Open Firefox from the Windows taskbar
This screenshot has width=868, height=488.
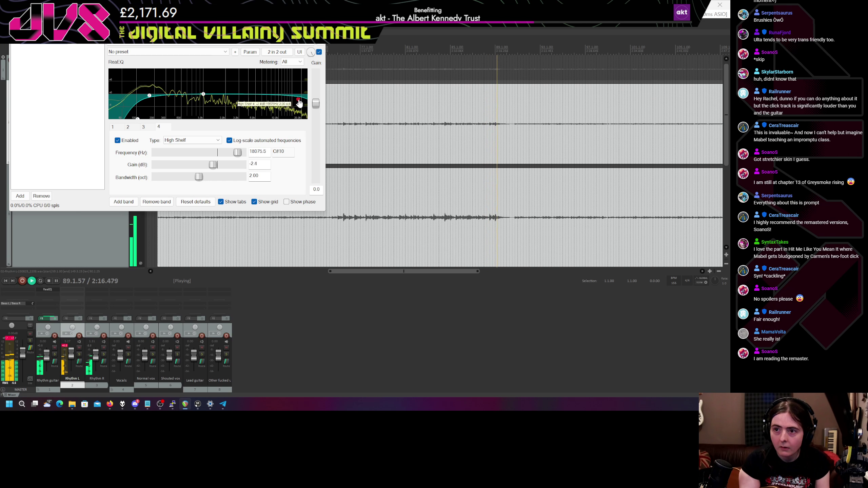coord(110,404)
